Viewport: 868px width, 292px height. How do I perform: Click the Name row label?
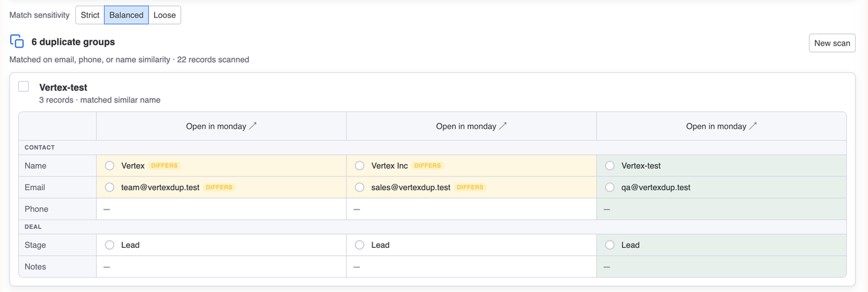pos(35,166)
